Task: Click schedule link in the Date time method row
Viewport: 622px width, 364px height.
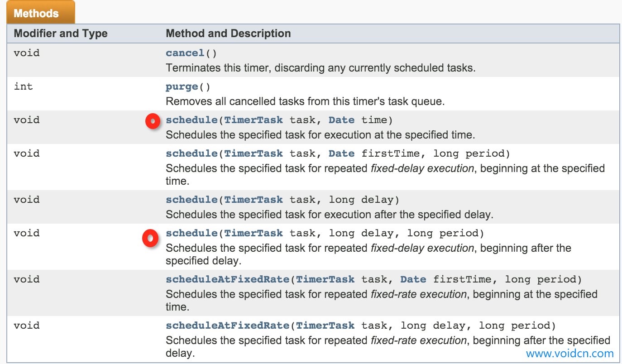Action: tap(192, 120)
